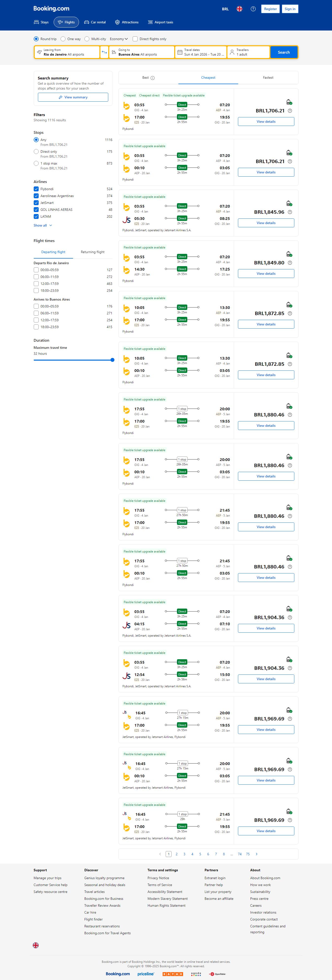Click the swap origin and destination arrows icon
Screen dimensions: 332x980
tap(104, 52)
